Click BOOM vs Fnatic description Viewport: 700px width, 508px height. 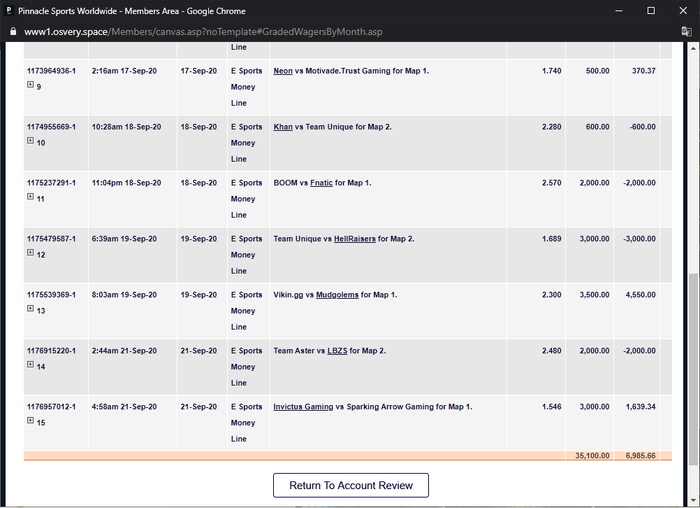coord(322,183)
